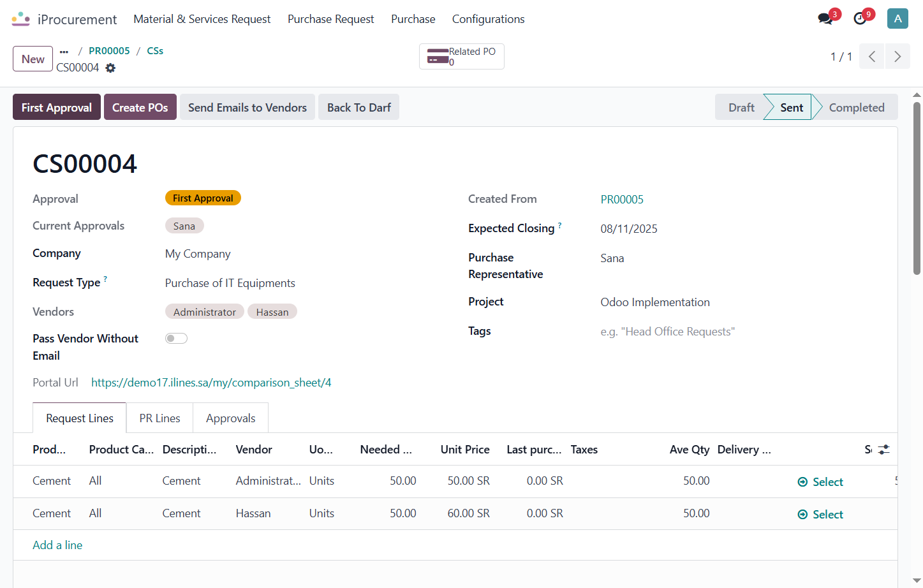Viewport: 923px width, 588px height.
Task: Switch to the Approvals tab
Action: (x=231, y=418)
